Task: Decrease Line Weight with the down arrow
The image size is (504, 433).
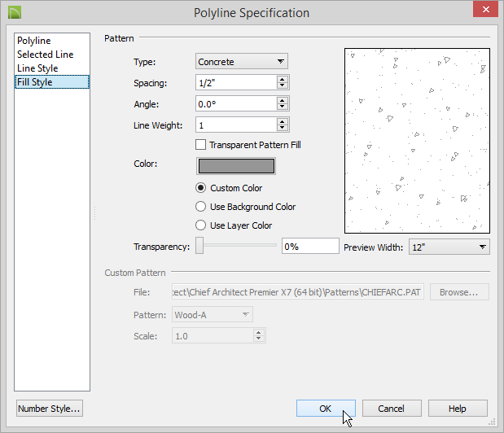Action: [283, 128]
